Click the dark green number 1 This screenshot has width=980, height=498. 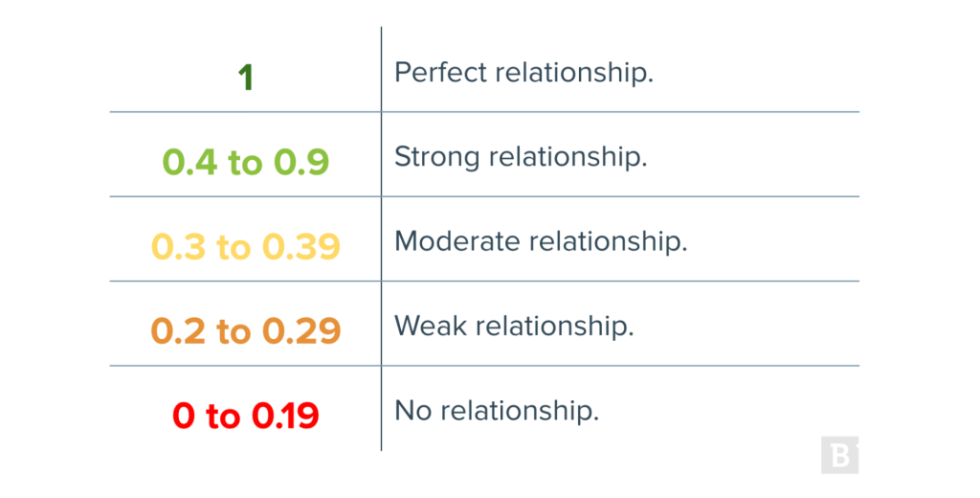(x=246, y=77)
